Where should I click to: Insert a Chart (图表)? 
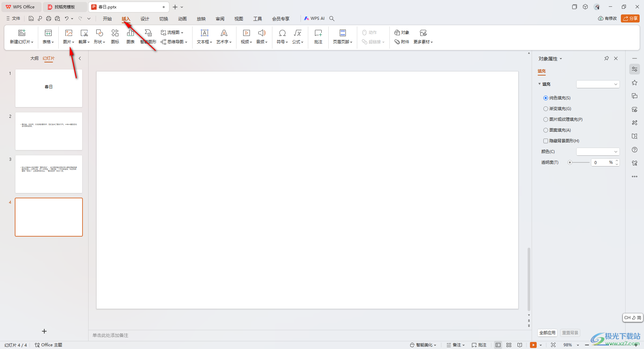(130, 33)
